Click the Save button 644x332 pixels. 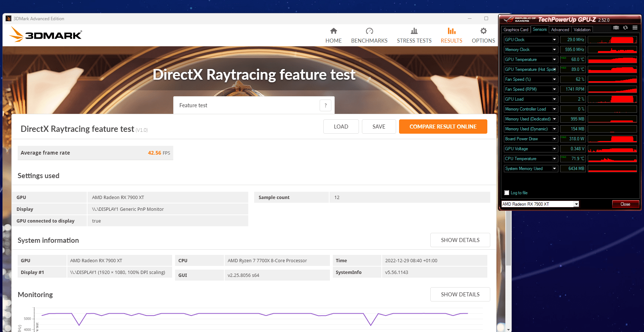379,127
